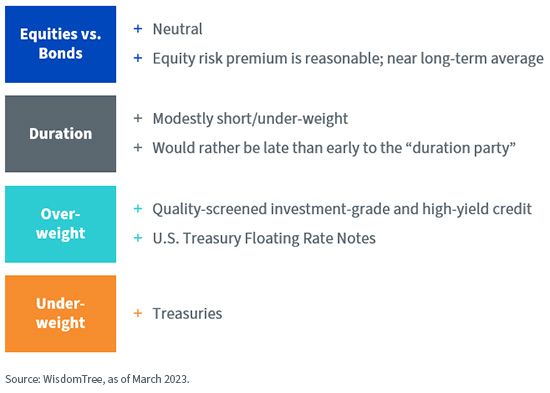Click U.S. Treasury Floating Rate Notes text
Viewport: 550px width, 393px height.
[264, 239]
